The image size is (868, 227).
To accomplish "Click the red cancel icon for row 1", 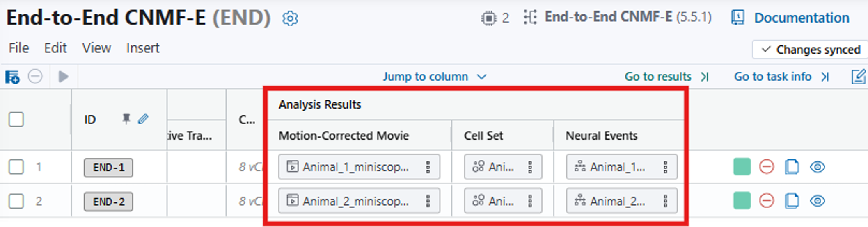I will 766,167.
